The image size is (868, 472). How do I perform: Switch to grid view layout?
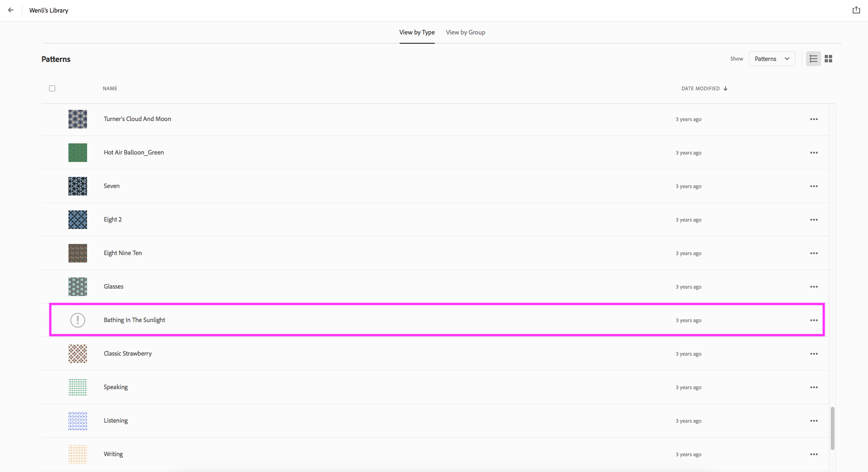[828, 59]
